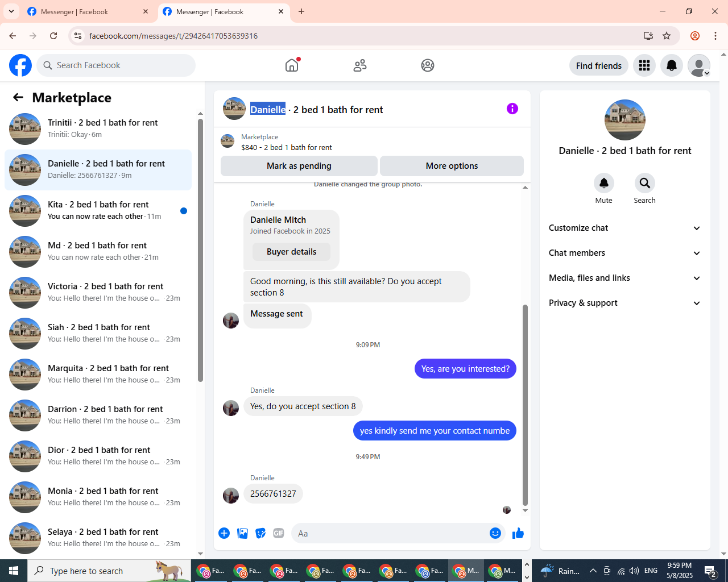The width and height of the screenshot is (728, 582).
Task: Open Monia conversation
Action: pyautogui.click(x=98, y=497)
